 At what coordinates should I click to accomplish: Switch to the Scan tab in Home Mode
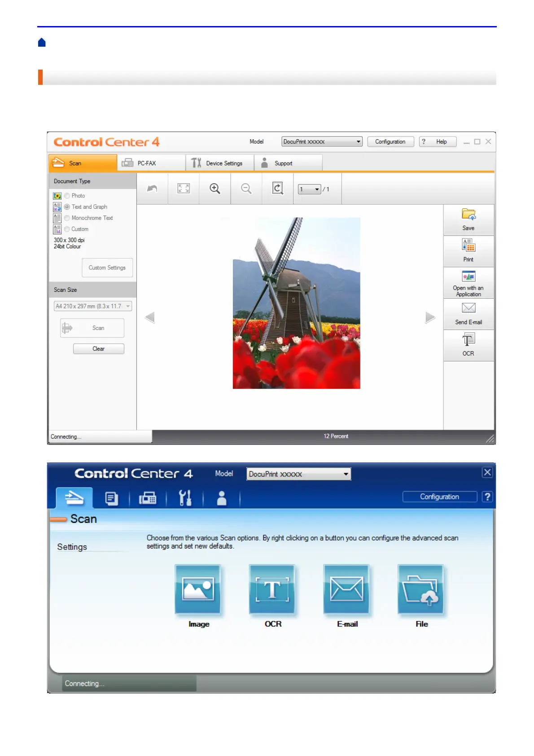[x=83, y=163]
